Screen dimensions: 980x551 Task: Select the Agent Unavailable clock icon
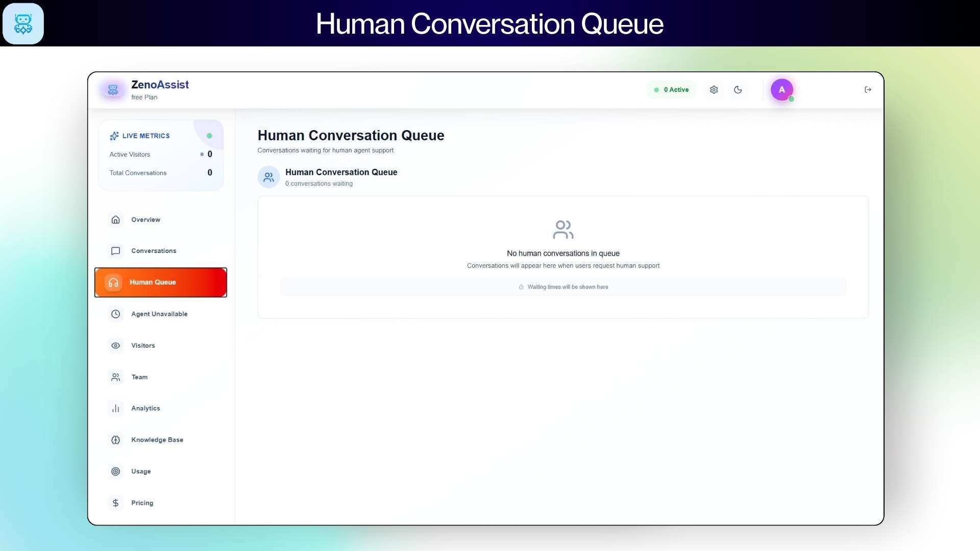coord(115,314)
